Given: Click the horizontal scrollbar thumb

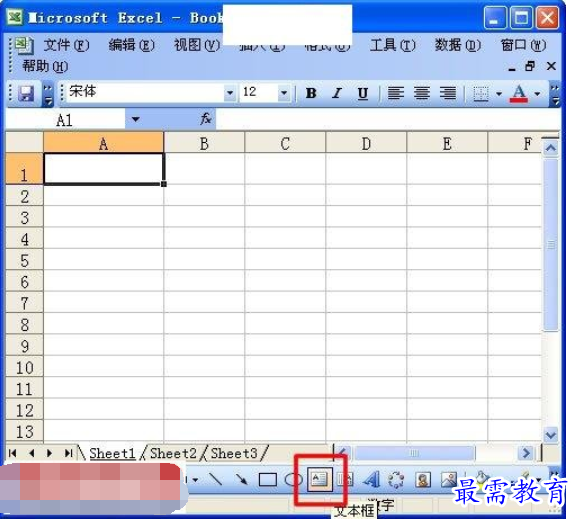Looking at the screenshot, I should 414,453.
